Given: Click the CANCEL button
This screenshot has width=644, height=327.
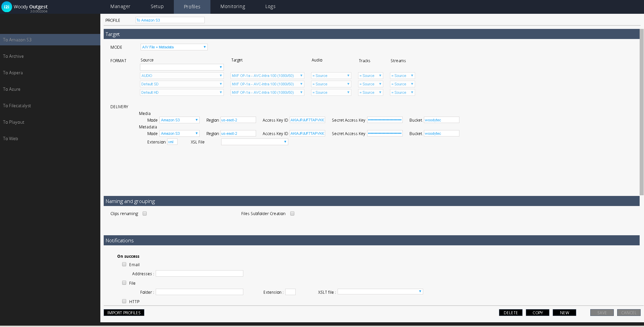Looking at the screenshot, I should (x=629, y=313).
